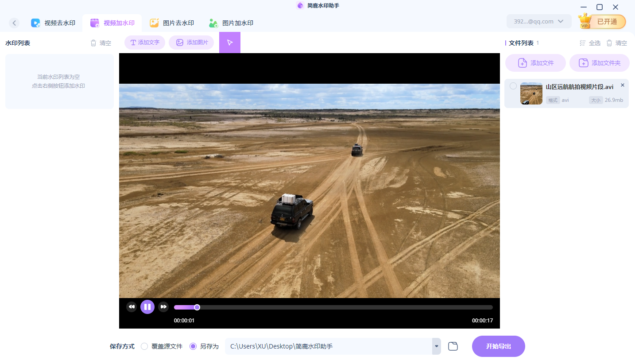The width and height of the screenshot is (635, 364).
Task: Open the 392...@qq.com account dropdown
Action: 539,21
